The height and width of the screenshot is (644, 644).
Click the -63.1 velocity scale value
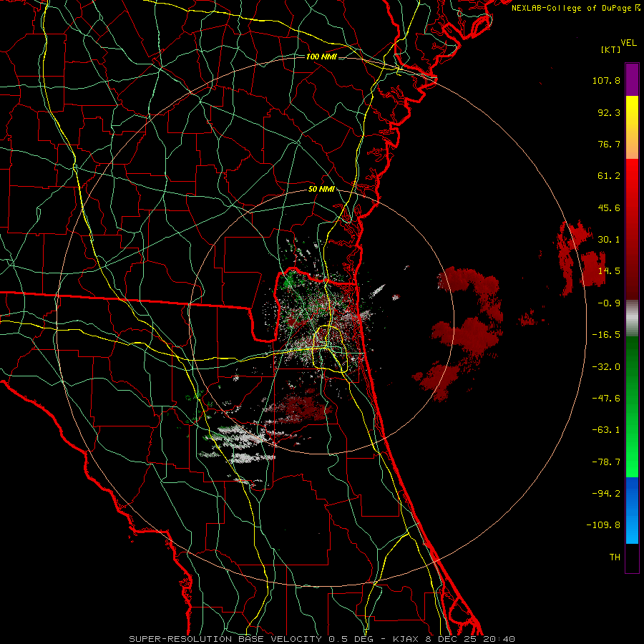click(606, 430)
